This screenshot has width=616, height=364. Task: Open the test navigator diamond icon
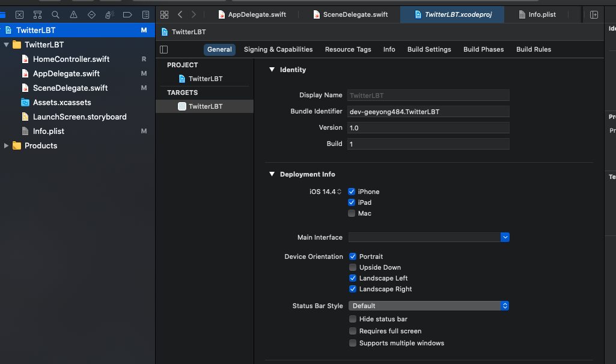pyautogui.click(x=91, y=15)
